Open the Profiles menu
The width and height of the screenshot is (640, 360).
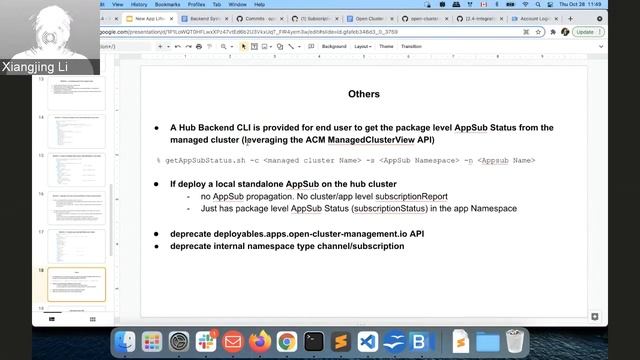(x=196, y=4)
